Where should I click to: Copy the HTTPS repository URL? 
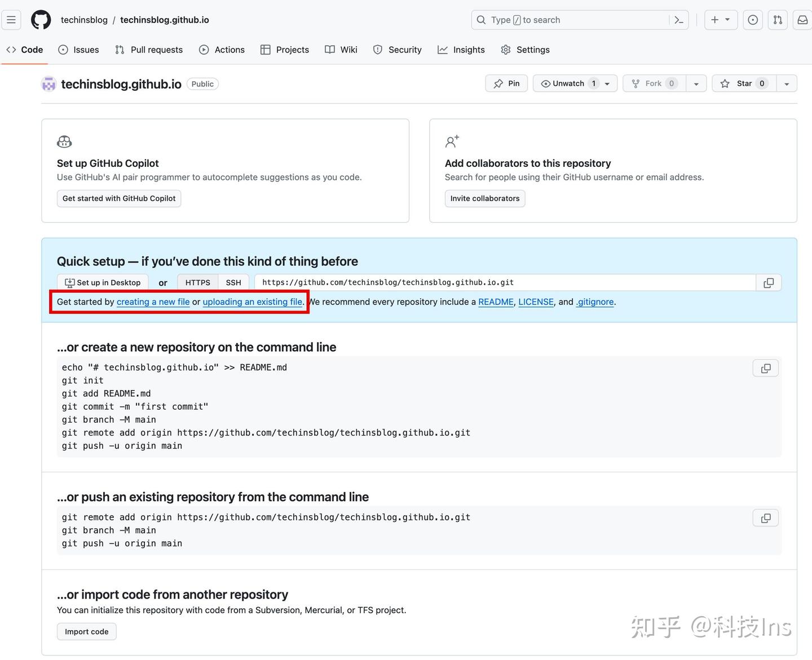(x=769, y=283)
